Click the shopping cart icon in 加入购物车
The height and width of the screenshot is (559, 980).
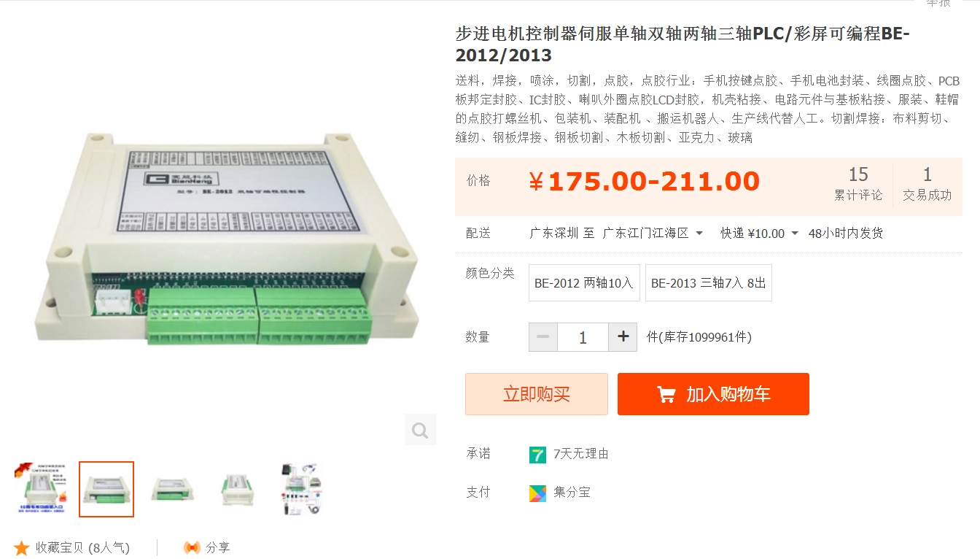(666, 395)
